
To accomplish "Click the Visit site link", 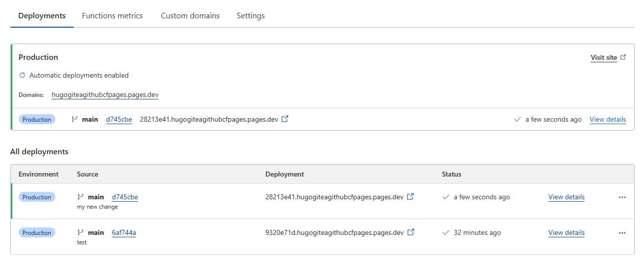I will (604, 58).
